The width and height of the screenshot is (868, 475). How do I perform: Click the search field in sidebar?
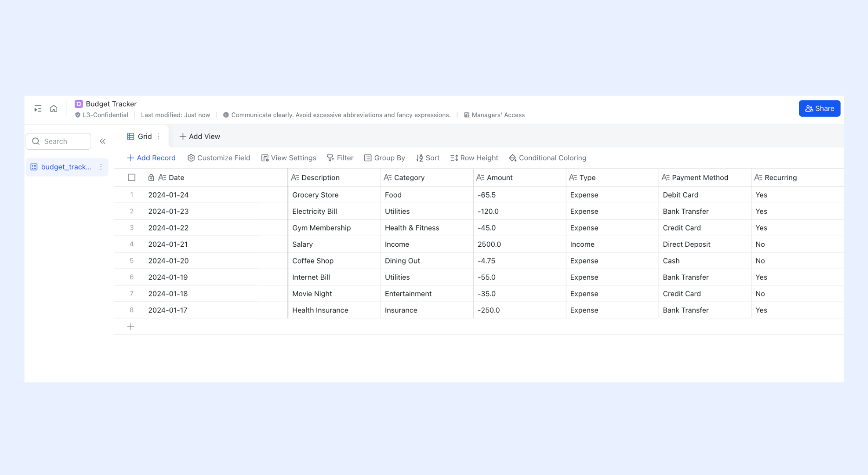[x=59, y=141]
